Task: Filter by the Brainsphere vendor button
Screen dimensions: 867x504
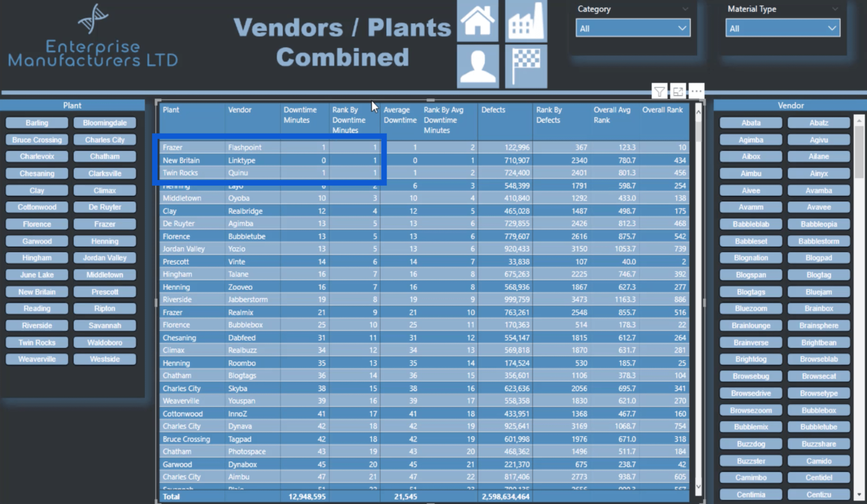Action: click(x=818, y=326)
